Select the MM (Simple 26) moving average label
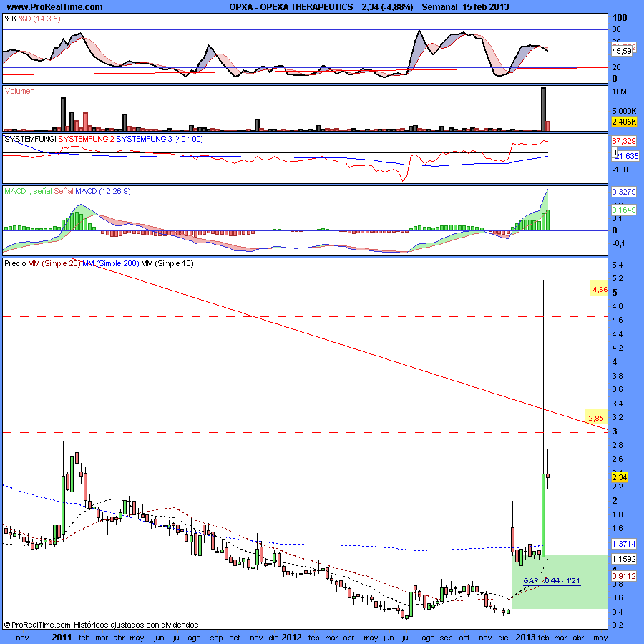Screen dimensions: 644x644 pos(54,263)
